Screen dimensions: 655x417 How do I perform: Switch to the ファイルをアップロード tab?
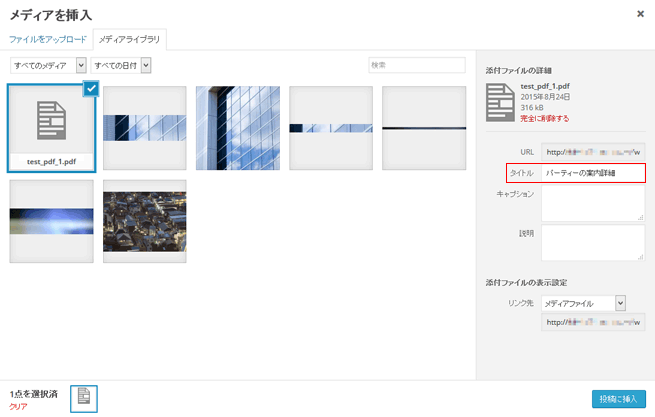point(48,39)
